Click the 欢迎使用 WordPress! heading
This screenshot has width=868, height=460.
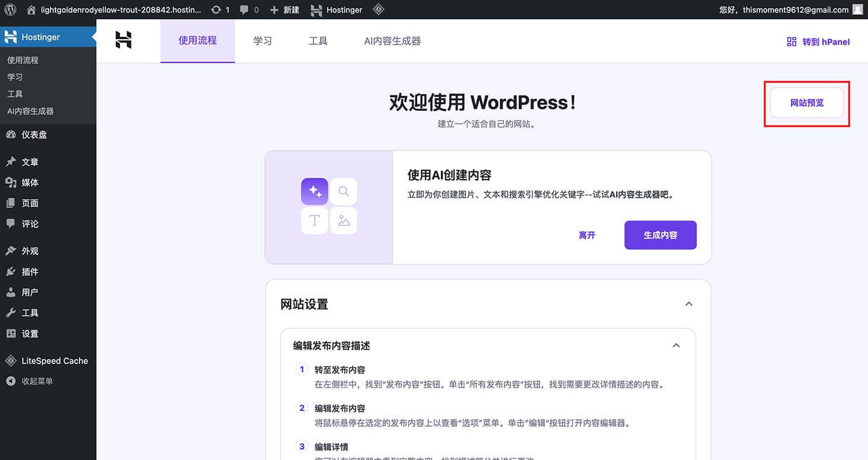(x=483, y=102)
